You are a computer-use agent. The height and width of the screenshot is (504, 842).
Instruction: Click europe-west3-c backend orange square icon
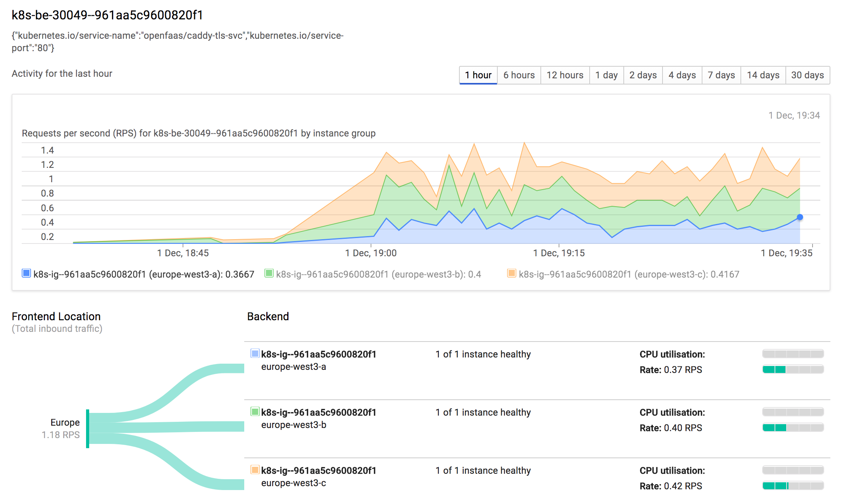click(255, 469)
